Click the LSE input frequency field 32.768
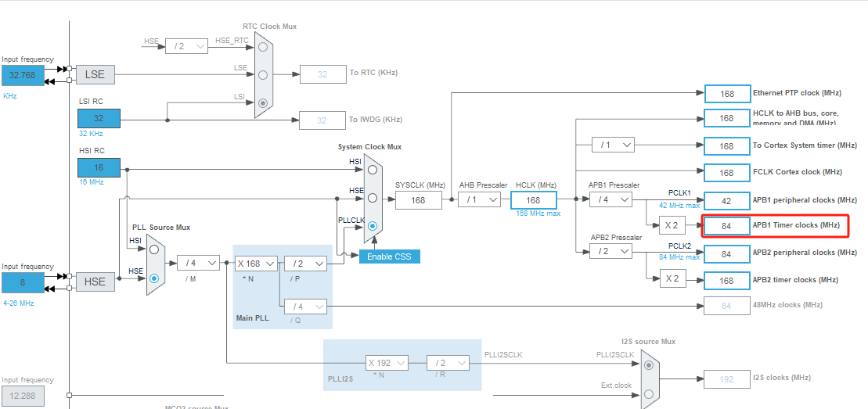 [x=23, y=75]
